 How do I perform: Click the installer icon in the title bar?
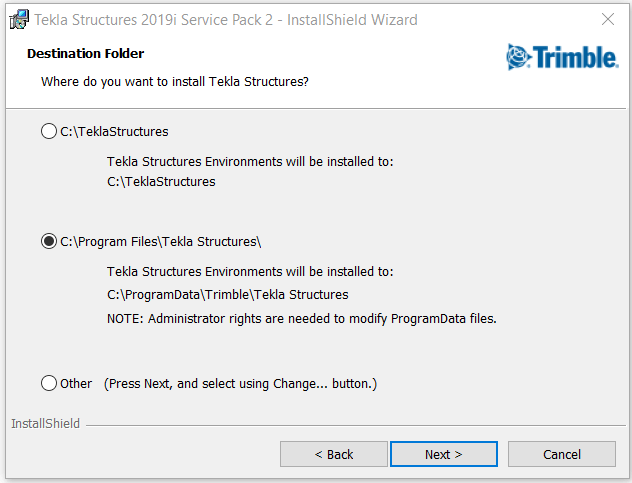pos(19,19)
